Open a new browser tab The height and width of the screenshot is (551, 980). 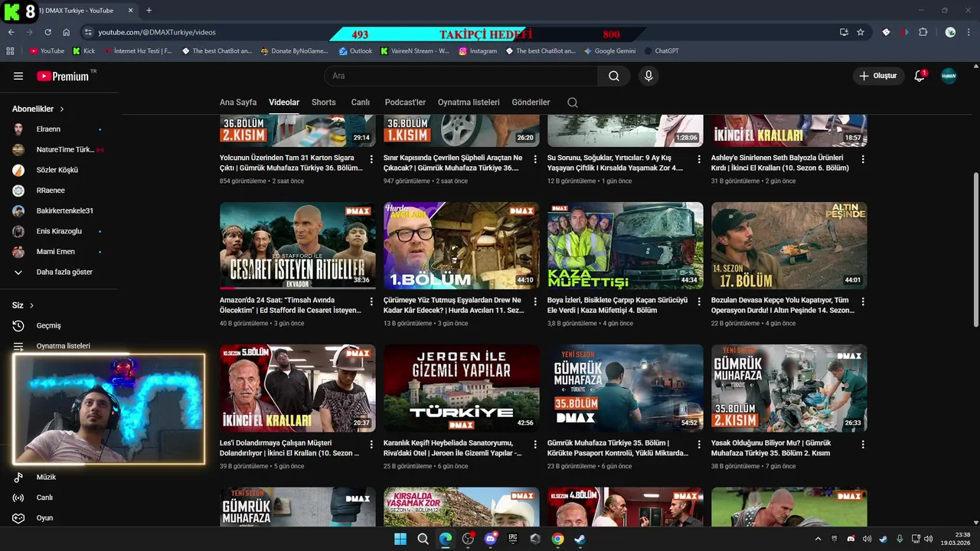pos(149,11)
